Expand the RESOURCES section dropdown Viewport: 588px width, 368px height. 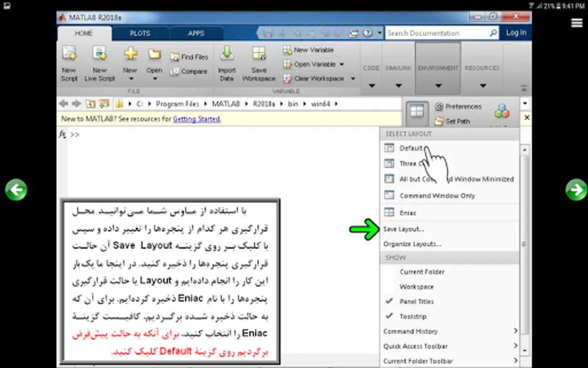tap(483, 85)
